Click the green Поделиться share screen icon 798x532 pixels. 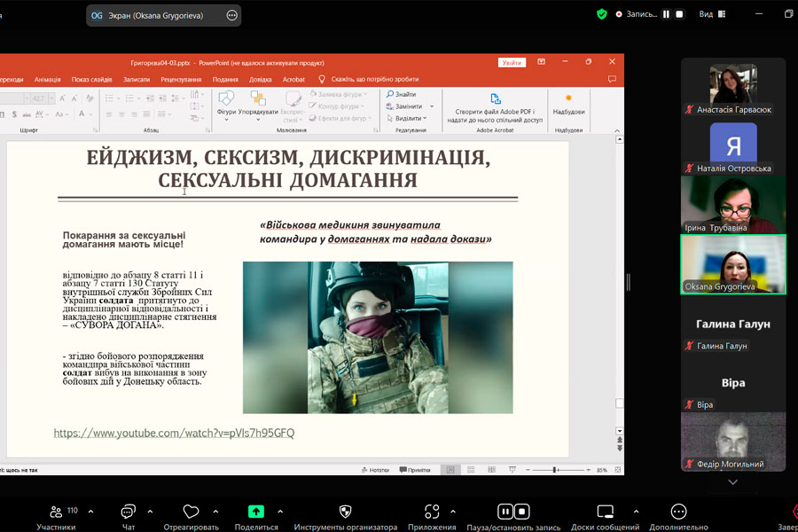pyautogui.click(x=256, y=512)
